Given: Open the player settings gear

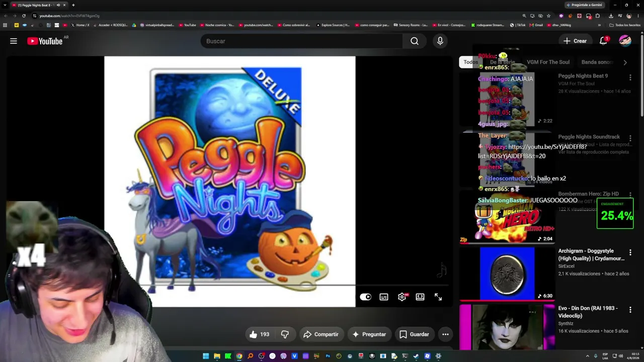Looking at the screenshot, I should coord(402,297).
